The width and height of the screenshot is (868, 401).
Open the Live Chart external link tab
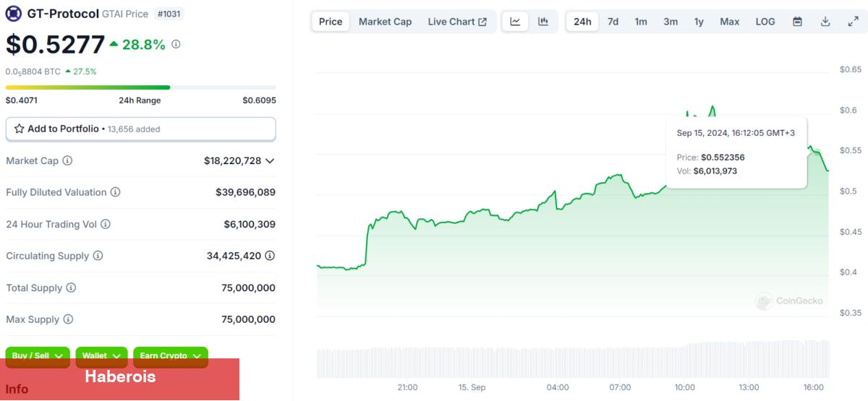457,22
